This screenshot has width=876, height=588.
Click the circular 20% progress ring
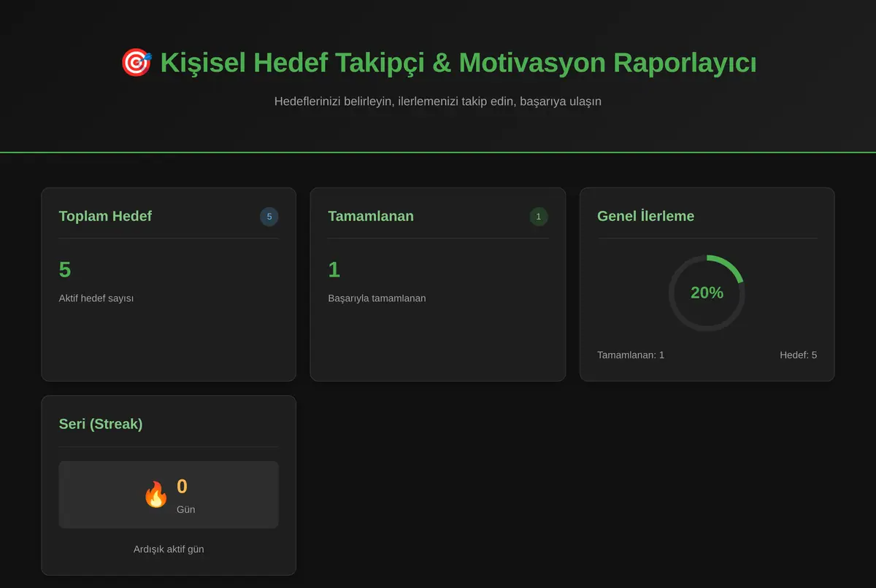(x=707, y=293)
